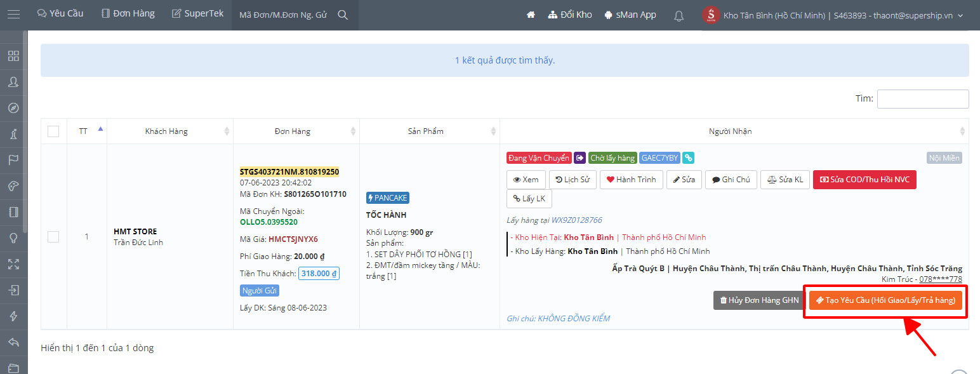Viewport: 980px width, 374px height.
Task: Click the PANCAKE source badge
Action: point(387,198)
